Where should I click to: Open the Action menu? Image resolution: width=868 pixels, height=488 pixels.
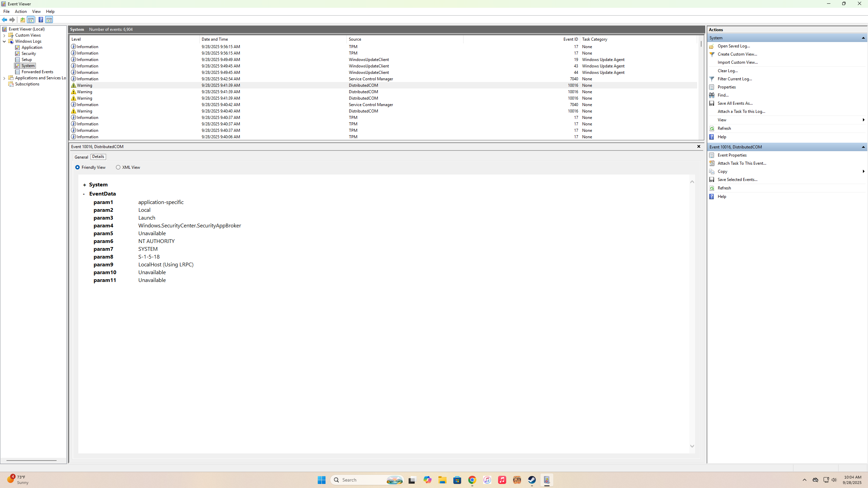tap(21, 12)
